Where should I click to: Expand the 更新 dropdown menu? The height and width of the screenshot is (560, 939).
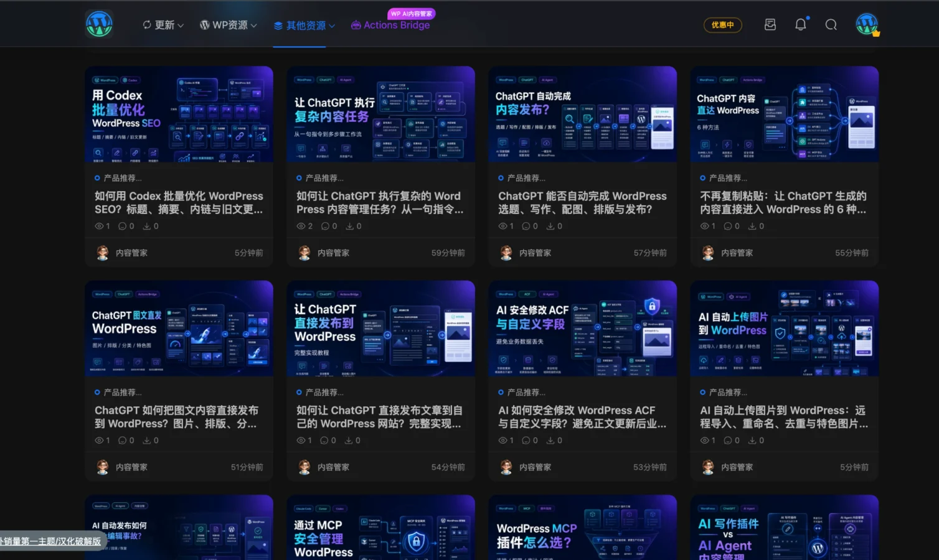tap(163, 25)
